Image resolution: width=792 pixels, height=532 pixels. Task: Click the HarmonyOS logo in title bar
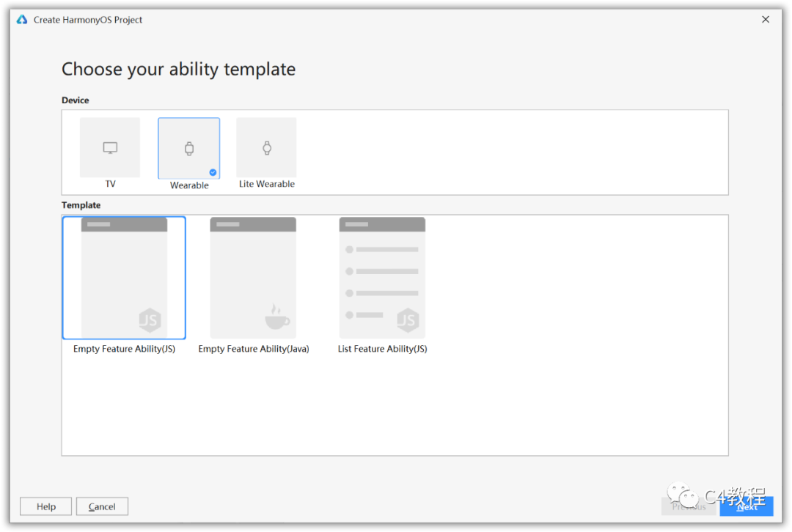pos(22,20)
